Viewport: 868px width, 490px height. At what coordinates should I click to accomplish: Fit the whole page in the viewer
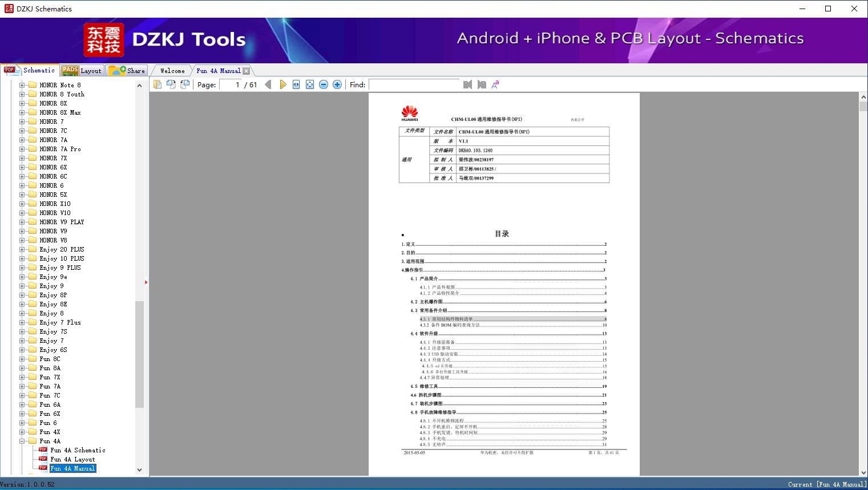point(310,84)
